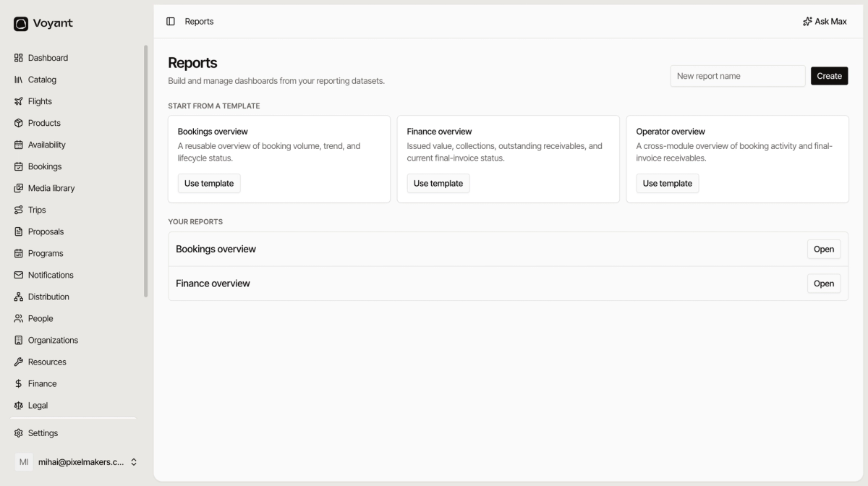Image resolution: width=868 pixels, height=486 pixels.
Task: Click the MI user avatar
Action: (x=24, y=462)
